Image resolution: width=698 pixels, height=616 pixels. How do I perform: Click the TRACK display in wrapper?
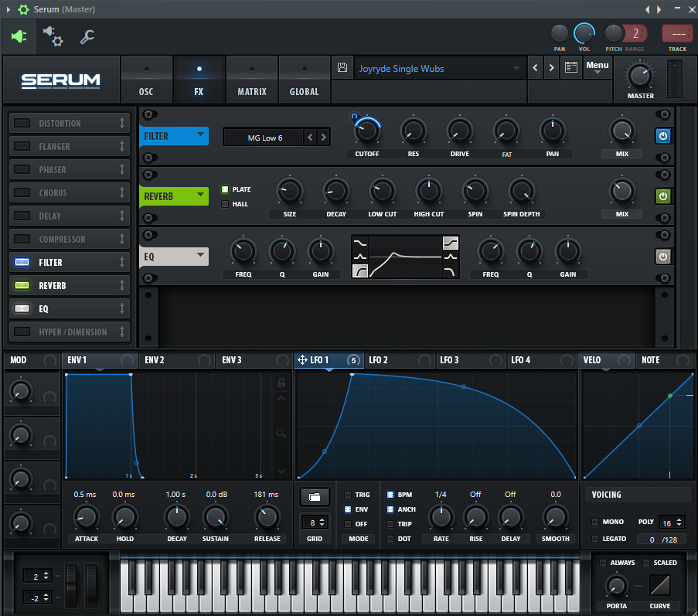(x=677, y=34)
